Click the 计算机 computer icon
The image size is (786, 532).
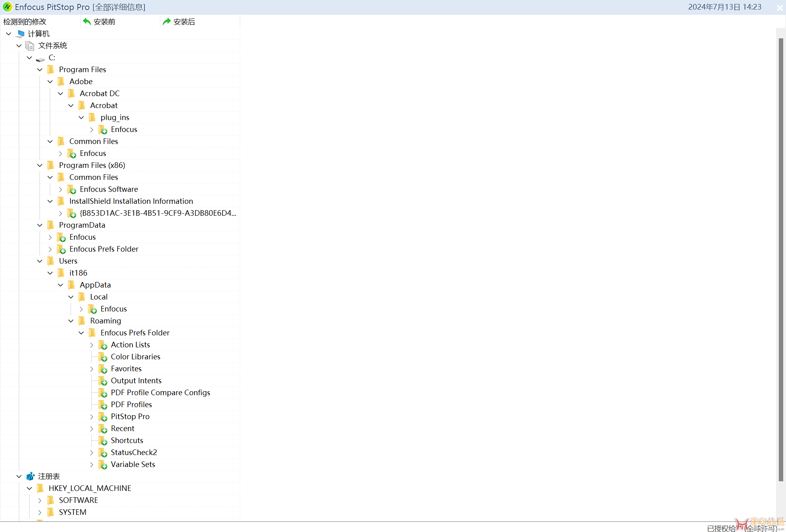(x=21, y=33)
